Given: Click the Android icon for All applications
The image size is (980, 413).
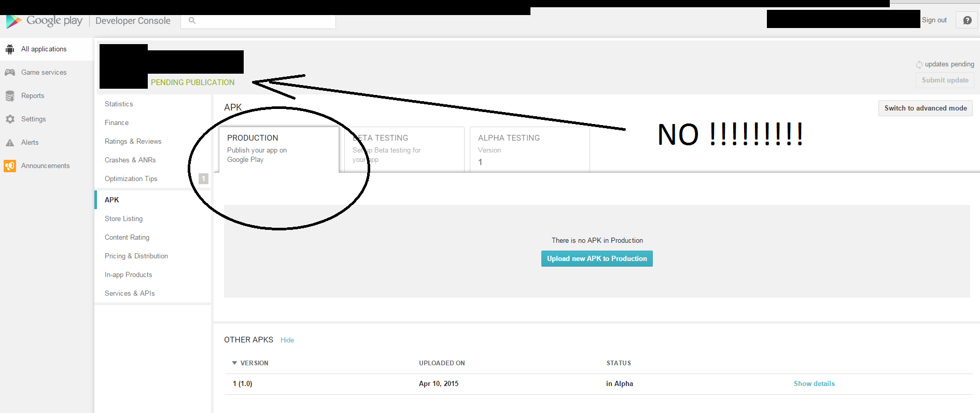Looking at the screenshot, I should point(10,49).
